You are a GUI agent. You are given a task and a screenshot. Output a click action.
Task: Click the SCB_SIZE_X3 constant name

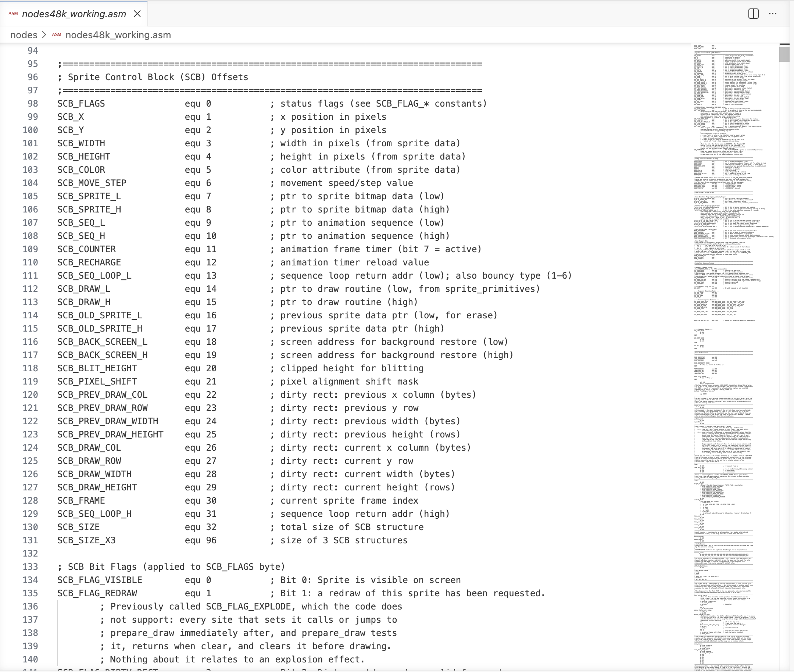click(x=86, y=540)
